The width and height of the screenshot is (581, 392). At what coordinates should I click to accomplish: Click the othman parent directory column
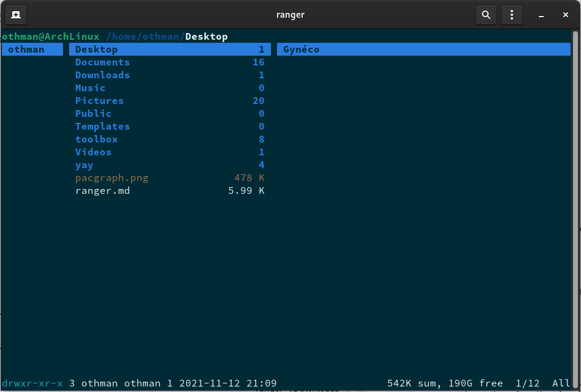tap(26, 50)
